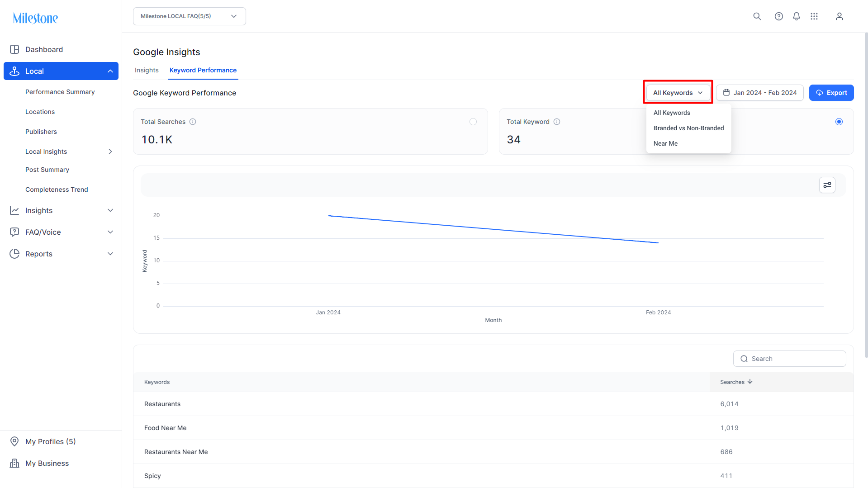868x488 pixels.
Task: Open Performance Summary page
Action: tap(60, 92)
